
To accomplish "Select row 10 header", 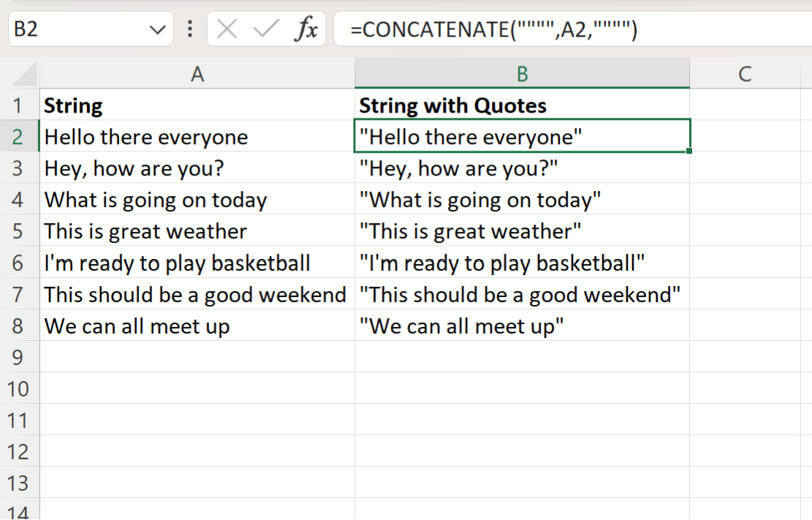I will (20, 388).
